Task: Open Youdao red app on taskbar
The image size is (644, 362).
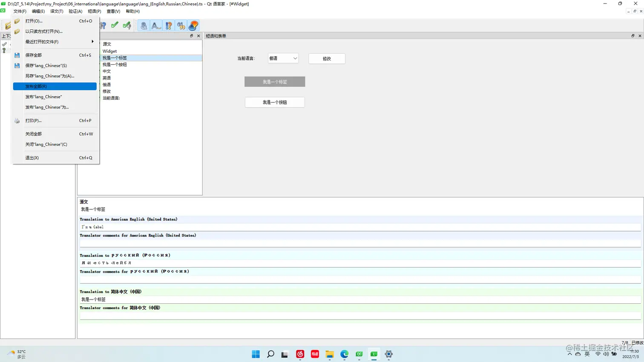Action: 315,354
